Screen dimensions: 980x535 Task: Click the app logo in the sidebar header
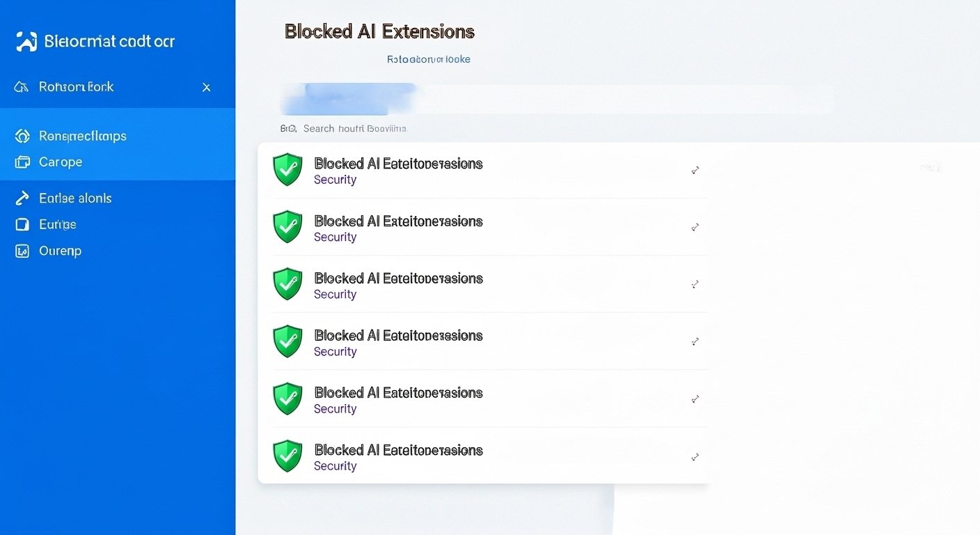[x=26, y=42]
